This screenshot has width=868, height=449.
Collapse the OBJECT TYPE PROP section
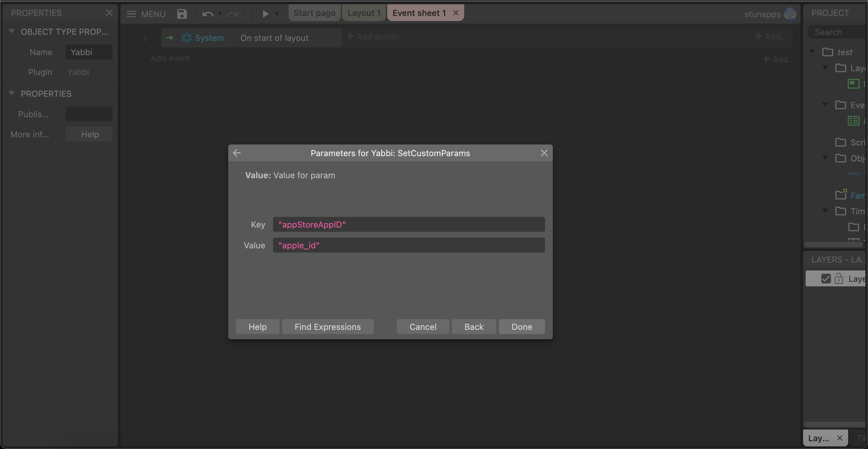[12, 31]
